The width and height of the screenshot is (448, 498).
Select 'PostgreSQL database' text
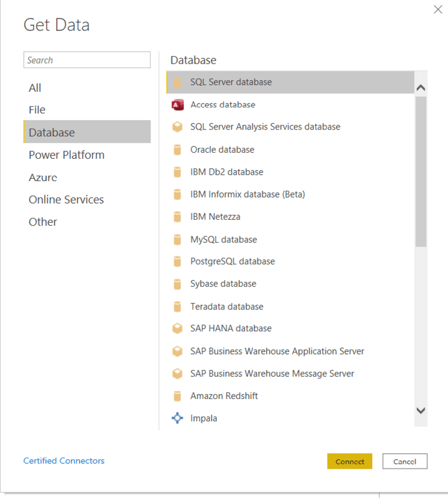click(232, 261)
